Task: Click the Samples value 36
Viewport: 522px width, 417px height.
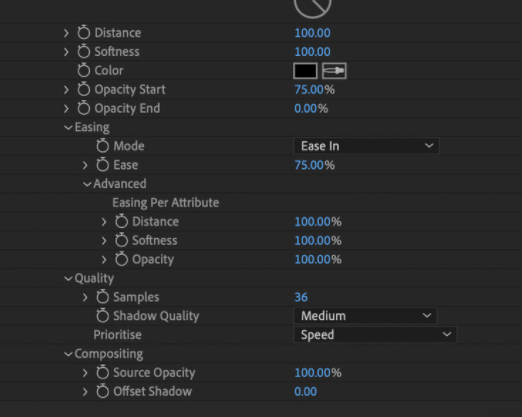Action: click(x=301, y=297)
